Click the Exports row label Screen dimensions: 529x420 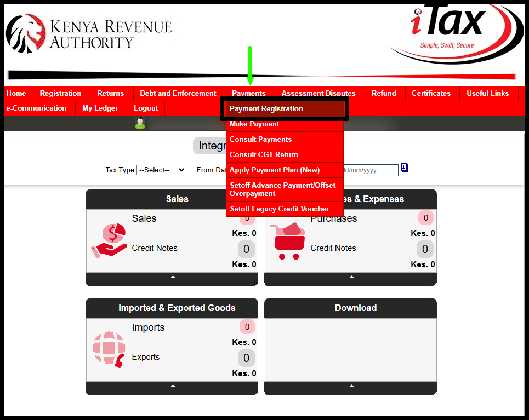tap(146, 357)
